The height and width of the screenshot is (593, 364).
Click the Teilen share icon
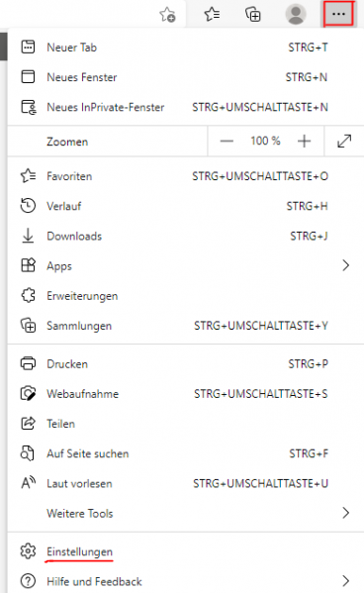coord(28,423)
